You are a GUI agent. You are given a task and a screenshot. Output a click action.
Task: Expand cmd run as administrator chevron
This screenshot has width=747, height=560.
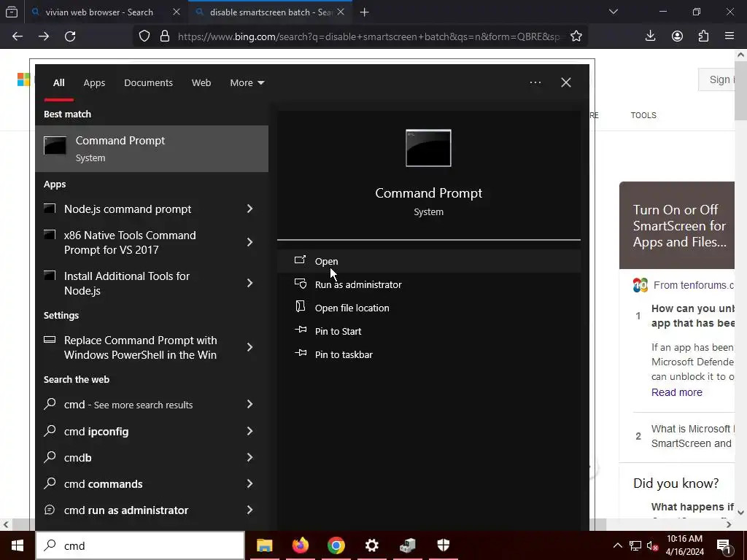click(249, 510)
